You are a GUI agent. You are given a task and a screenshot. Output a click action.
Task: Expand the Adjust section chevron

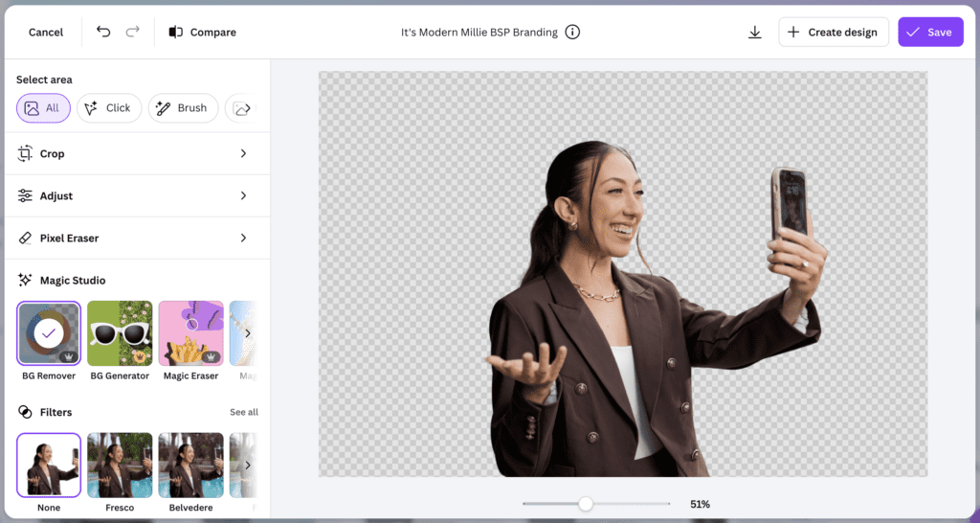pos(243,195)
